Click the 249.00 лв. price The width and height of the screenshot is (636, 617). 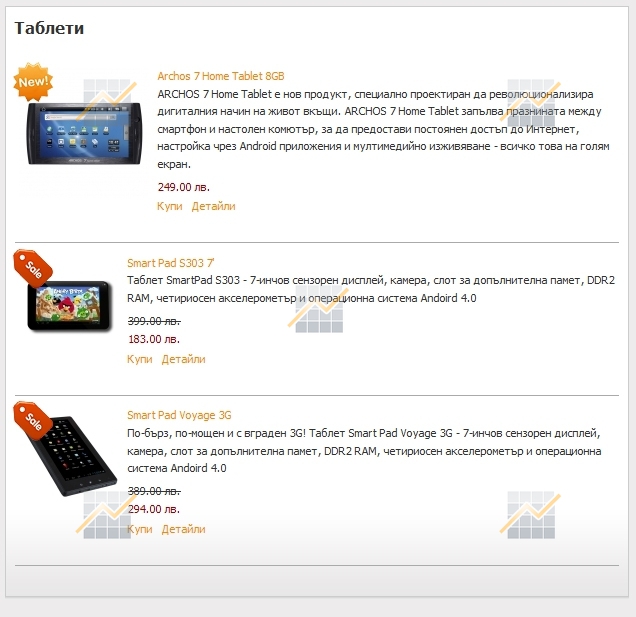tap(183, 187)
